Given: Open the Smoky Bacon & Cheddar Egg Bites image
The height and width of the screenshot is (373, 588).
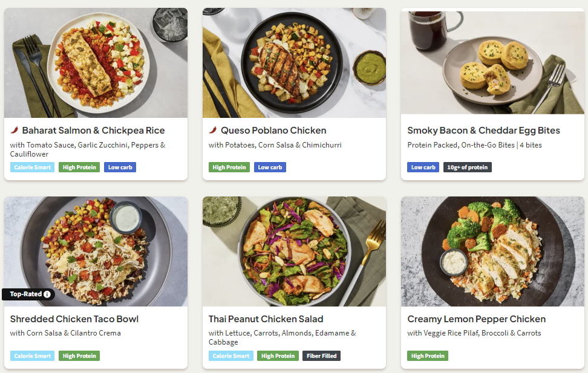Looking at the screenshot, I should [x=492, y=63].
